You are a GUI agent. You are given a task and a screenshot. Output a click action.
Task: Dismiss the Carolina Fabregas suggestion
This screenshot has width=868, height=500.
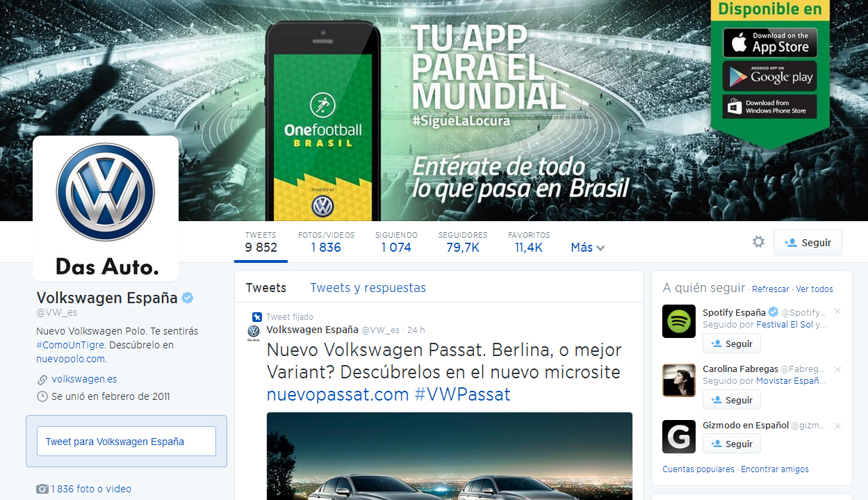pyautogui.click(x=837, y=369)
